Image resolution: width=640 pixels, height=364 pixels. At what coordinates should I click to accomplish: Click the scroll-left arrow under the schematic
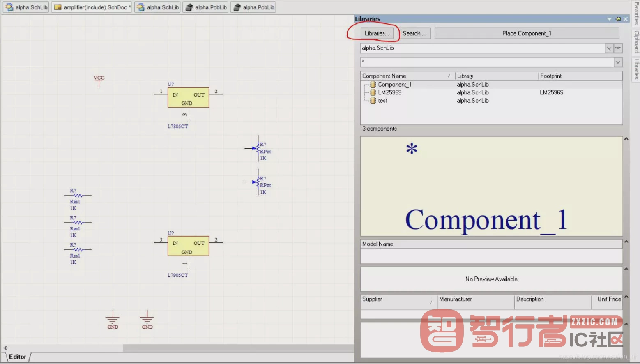point(5,348)
